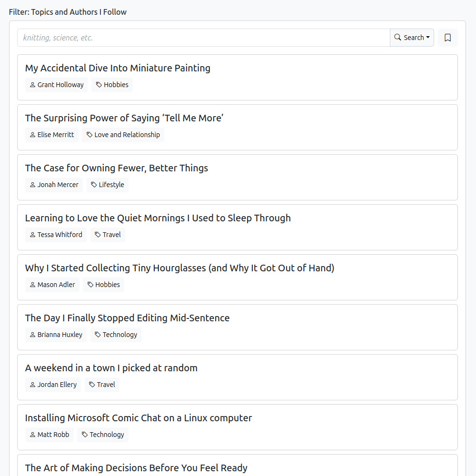The width and height of the screenshot is (476, 476).
Task: Click Technology tag next to Brianna Huxley
Action: click(116, 335)
